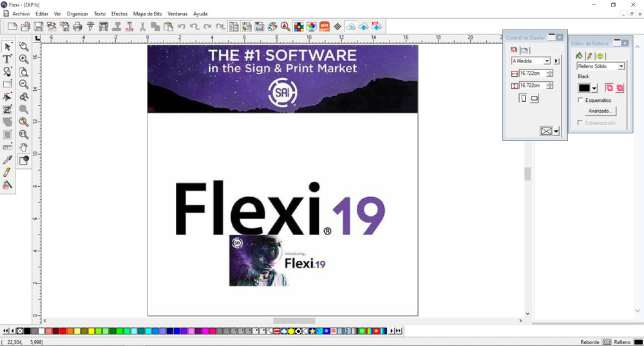
Task: Click the New Document toolbar icon
Action: click(12, 26)
